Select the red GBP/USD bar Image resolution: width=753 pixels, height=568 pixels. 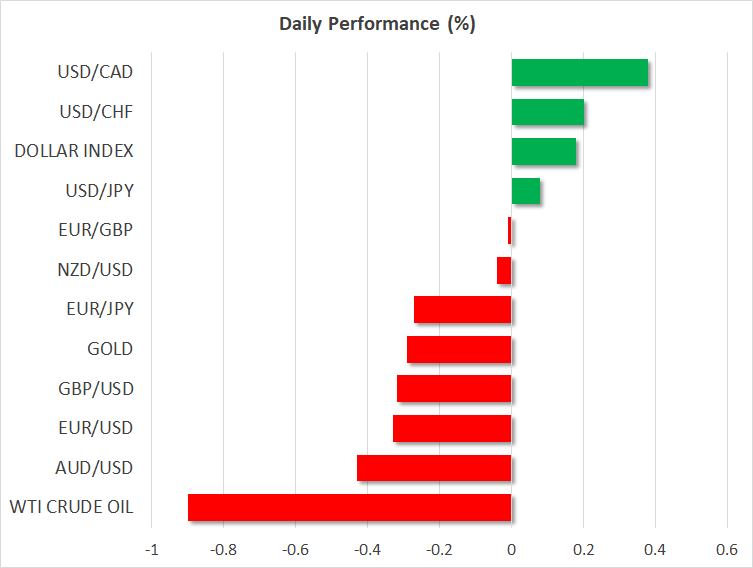(454, 389)
